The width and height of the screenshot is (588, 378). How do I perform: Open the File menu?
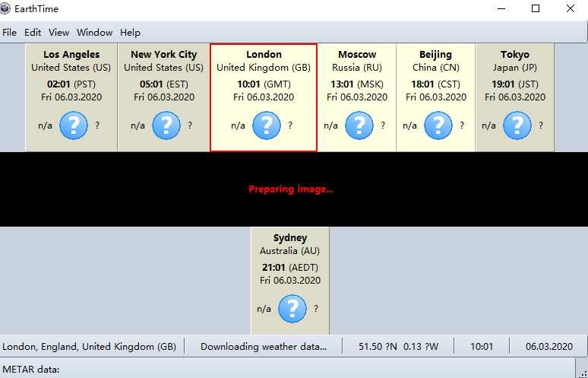click(x=9, y=33)
